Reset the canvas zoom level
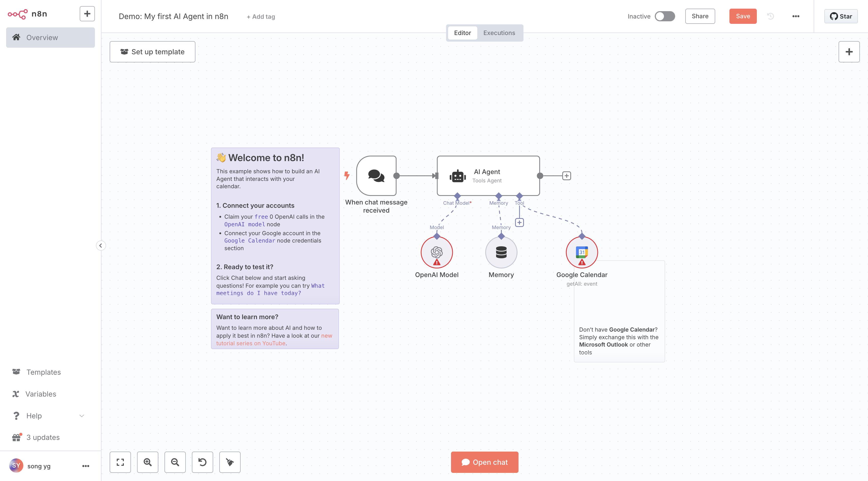This screenshot has height=481, width=868. point(202,462)
